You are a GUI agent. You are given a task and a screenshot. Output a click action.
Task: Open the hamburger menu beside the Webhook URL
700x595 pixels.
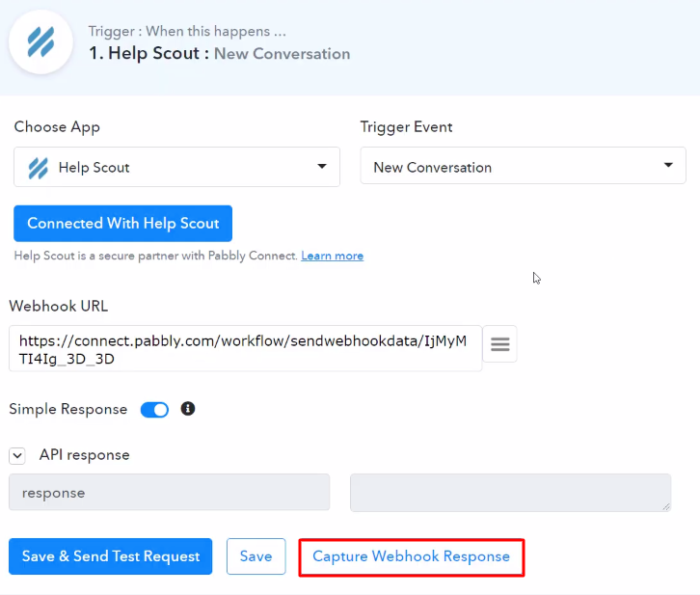(x=500, y=343)
